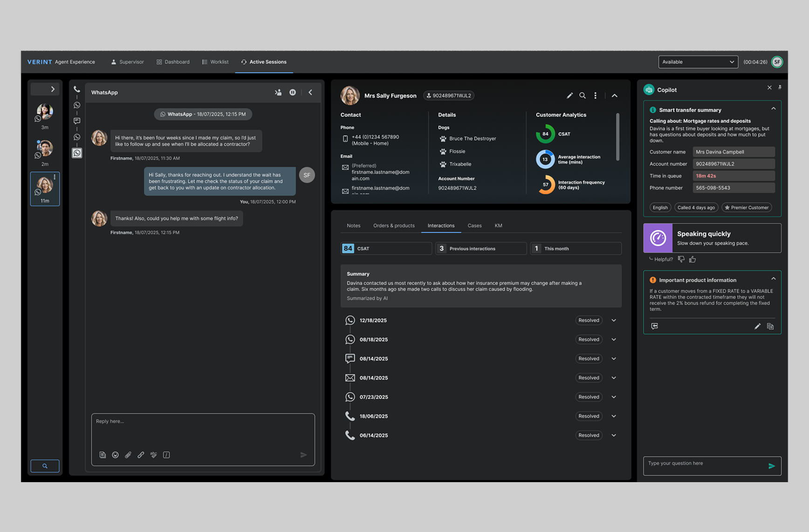809x532 pixels.
Task: Send the Copilot question with arrow icon
Action: click(x=771, y=466)
